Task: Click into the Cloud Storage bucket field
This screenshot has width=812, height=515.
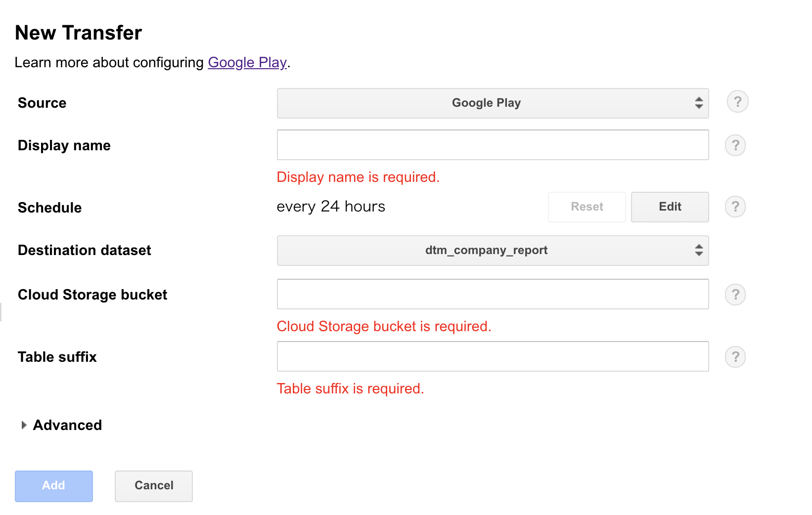Action: coord(493,294)
